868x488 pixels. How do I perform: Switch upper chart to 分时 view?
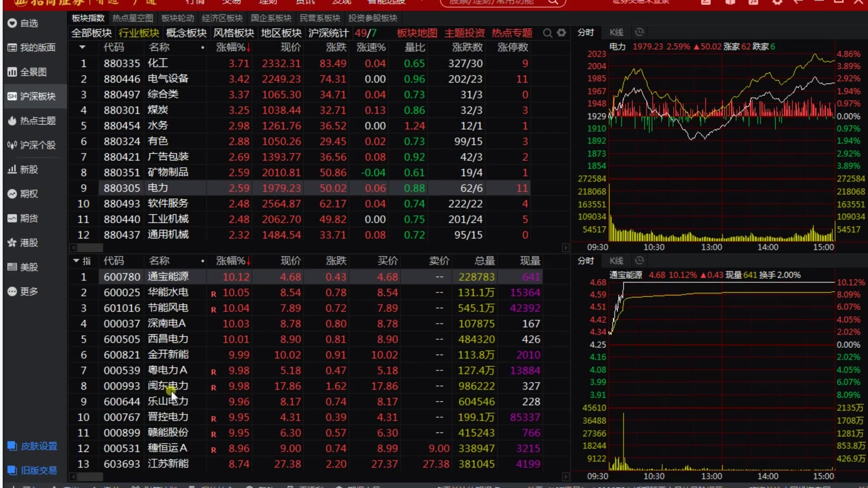pyautogui.click(x=585, y=32)
